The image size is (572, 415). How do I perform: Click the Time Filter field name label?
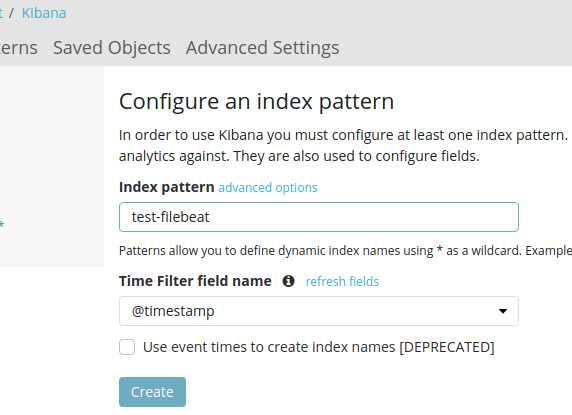[x=195, y=281]
